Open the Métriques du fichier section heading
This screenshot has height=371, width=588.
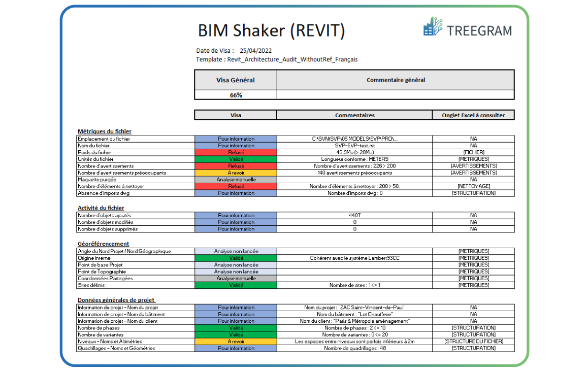pos(104,131)
